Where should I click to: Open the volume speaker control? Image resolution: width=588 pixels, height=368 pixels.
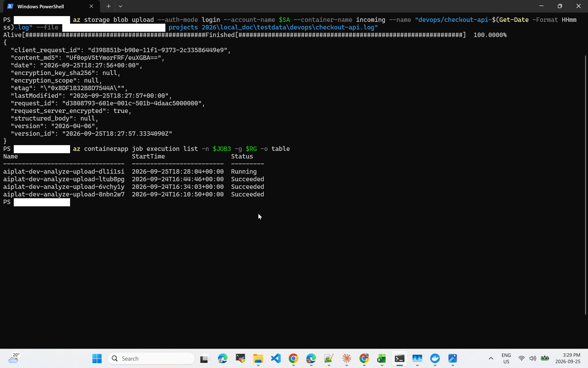533,358
